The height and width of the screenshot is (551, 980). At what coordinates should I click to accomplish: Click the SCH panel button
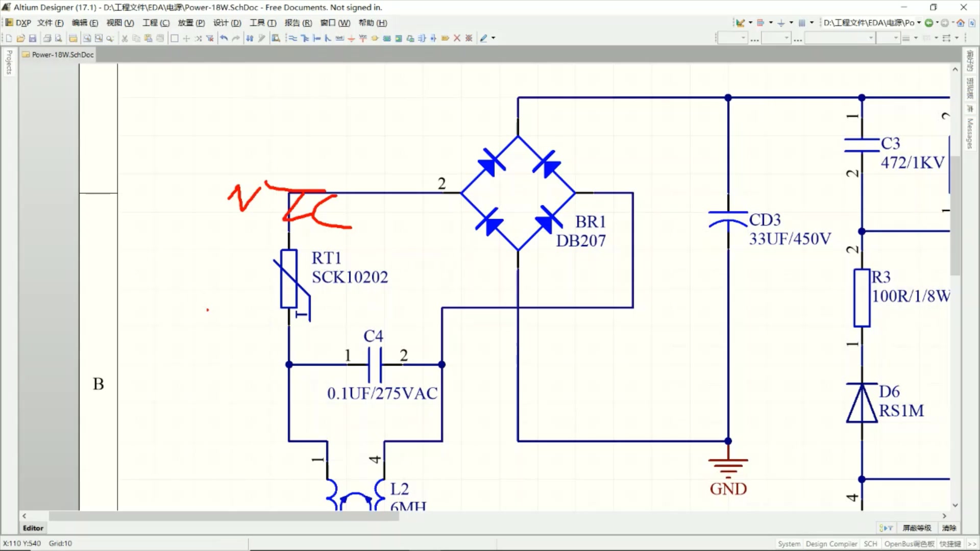(870, 544)
